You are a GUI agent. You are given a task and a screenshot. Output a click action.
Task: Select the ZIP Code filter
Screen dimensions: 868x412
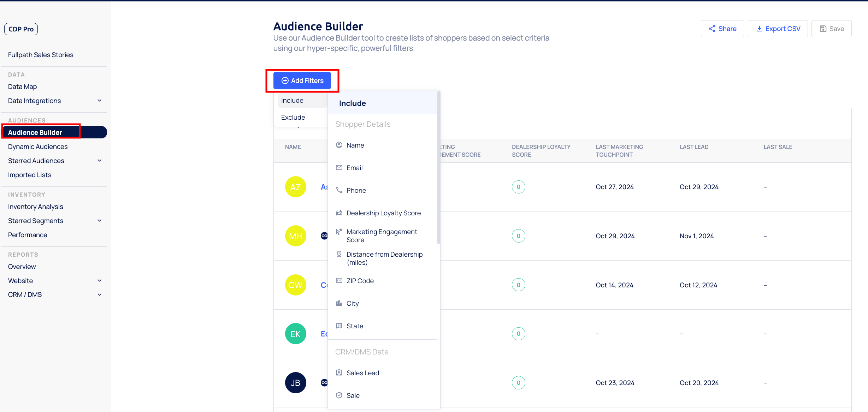[360, 281]
